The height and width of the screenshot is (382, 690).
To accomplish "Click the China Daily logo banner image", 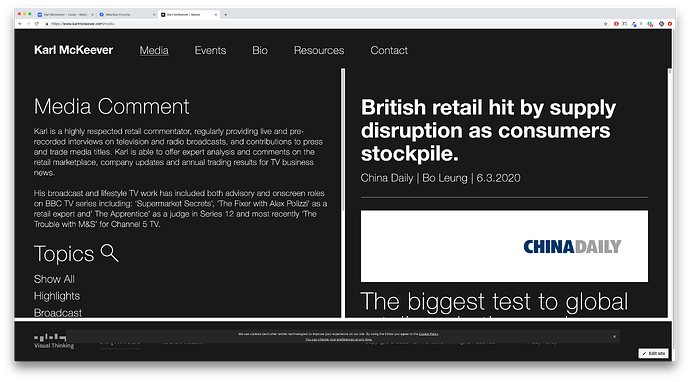I will tap(504, 246).
